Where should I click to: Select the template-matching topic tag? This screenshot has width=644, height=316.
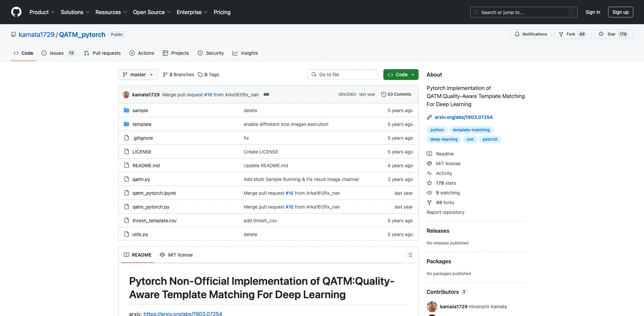click(x=471, y=130)
